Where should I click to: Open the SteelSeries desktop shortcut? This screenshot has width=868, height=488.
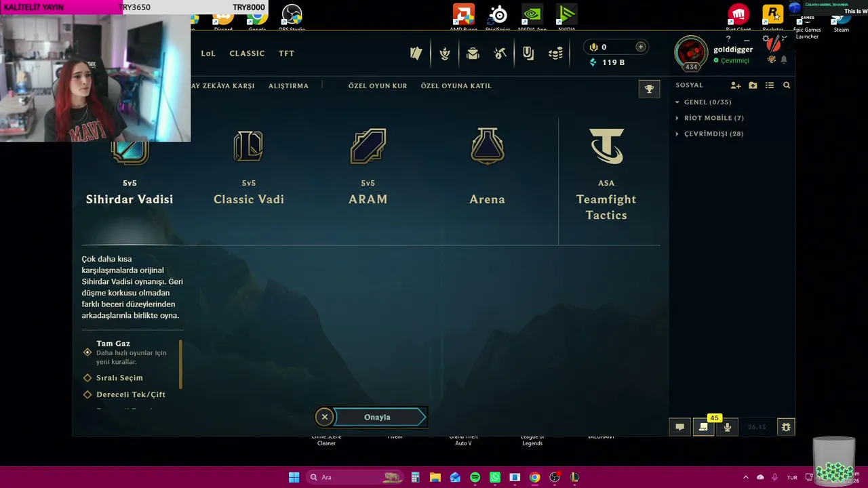click(498, 18)
